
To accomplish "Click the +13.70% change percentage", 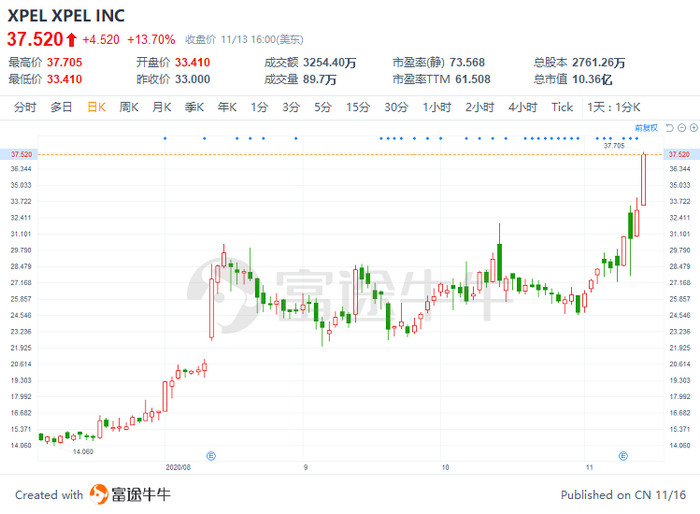I will (x=151, y=40).
